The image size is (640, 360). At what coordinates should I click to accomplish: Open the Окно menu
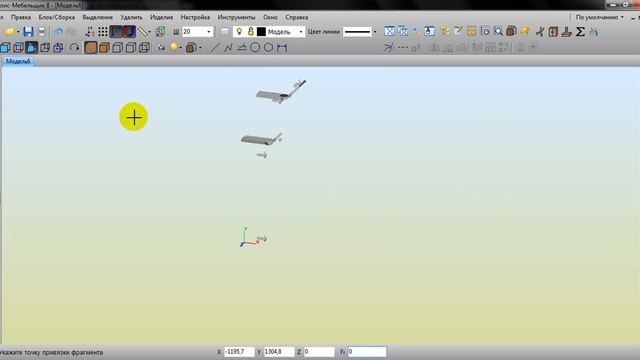coord(270,17)
